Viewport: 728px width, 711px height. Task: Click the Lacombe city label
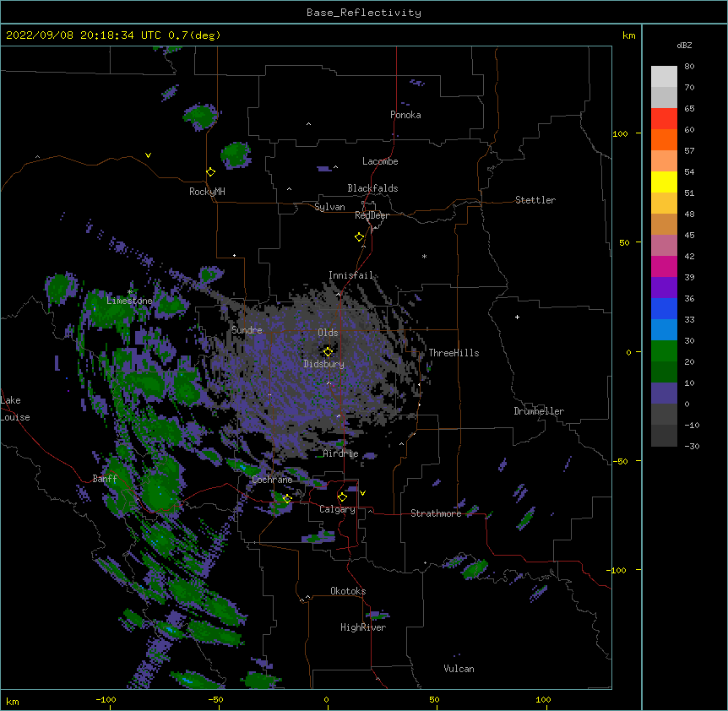coord(380,161)
